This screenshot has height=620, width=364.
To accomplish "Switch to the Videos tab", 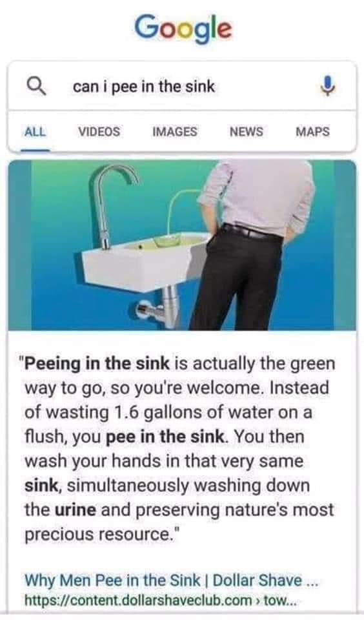I will click(99, 131).
